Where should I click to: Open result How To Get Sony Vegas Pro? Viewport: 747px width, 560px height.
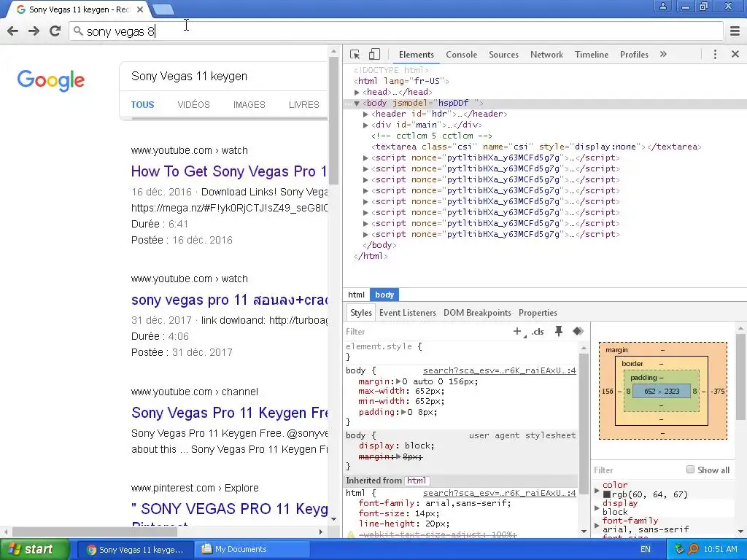pos(229,171)
